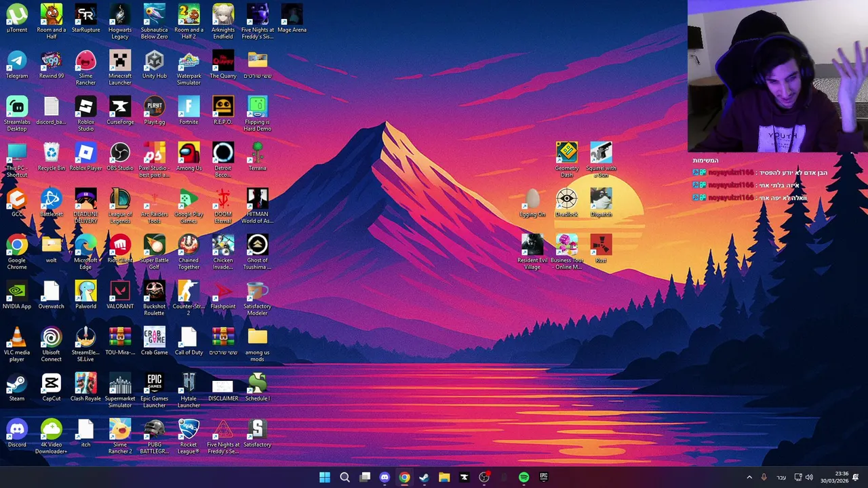This screenshot has height=488, width=868.
Task: Select the Resident Evil Village icon
Action: [532, 252]
